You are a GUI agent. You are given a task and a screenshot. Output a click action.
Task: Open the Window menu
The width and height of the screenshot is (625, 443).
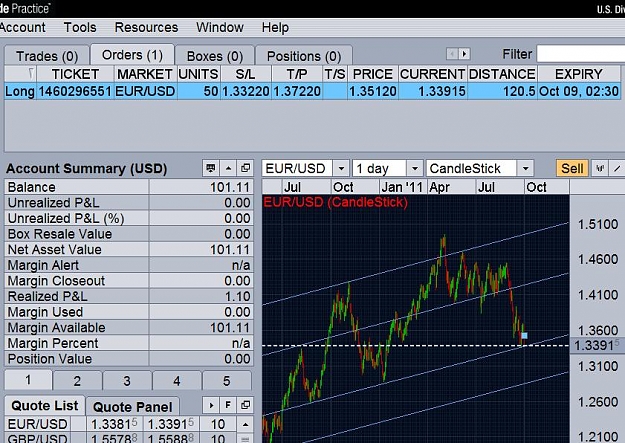click(x=220, y=27)
